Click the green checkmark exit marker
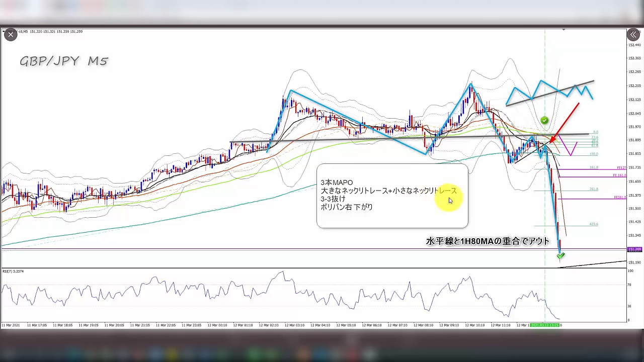The width and height of the screenshot is (644, 362). click(560, 256)
